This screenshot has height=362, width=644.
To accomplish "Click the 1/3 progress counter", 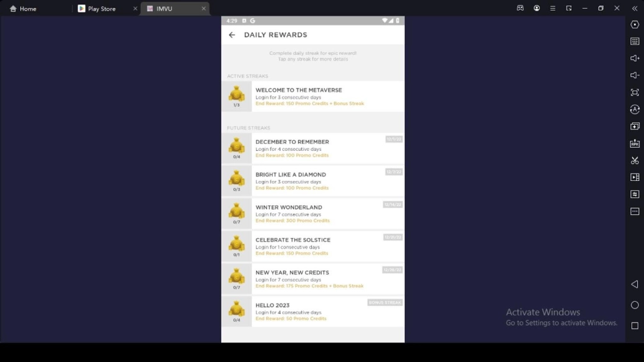I will point(236,105).
